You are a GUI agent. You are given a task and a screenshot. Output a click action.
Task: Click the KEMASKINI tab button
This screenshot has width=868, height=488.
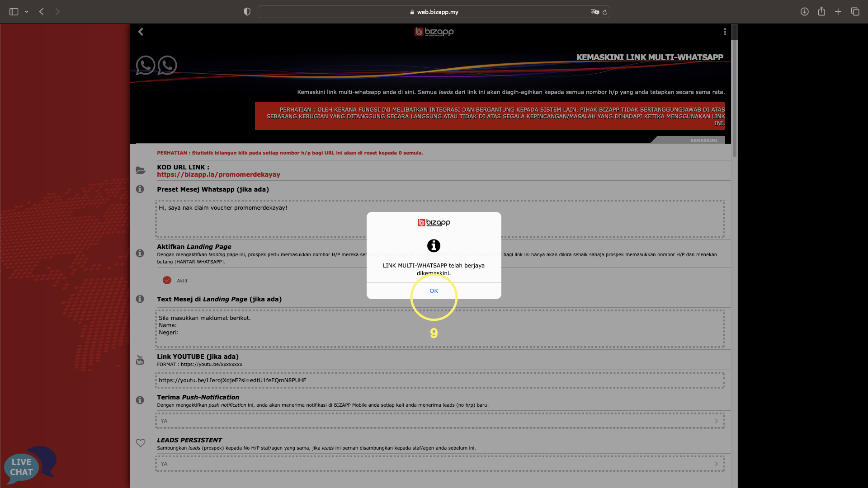pos(703,140)
